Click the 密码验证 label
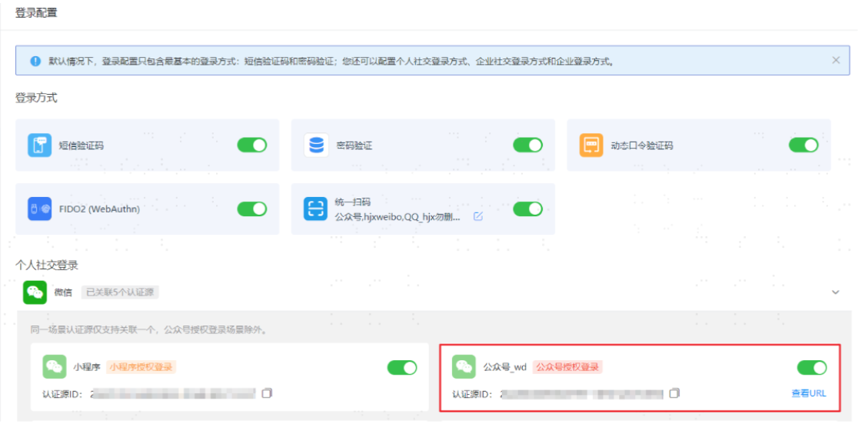Screen dimensions: 868x431 tap(354, 146)
